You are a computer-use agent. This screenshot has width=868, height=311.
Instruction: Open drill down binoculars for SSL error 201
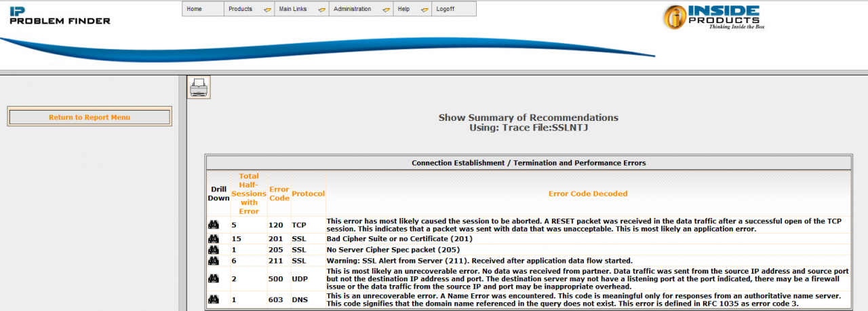[x=214, y=238]
